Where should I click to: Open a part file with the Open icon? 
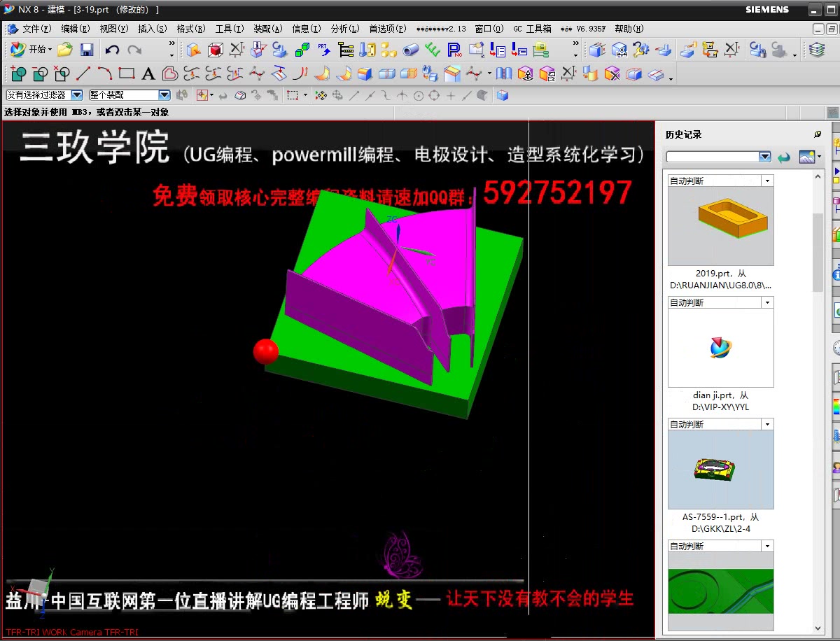[63, 49]
